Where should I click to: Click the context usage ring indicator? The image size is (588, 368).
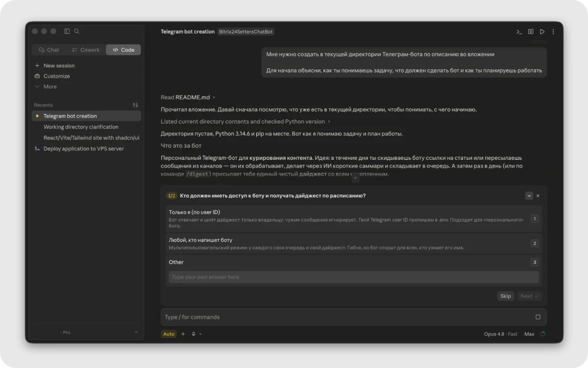543,334
